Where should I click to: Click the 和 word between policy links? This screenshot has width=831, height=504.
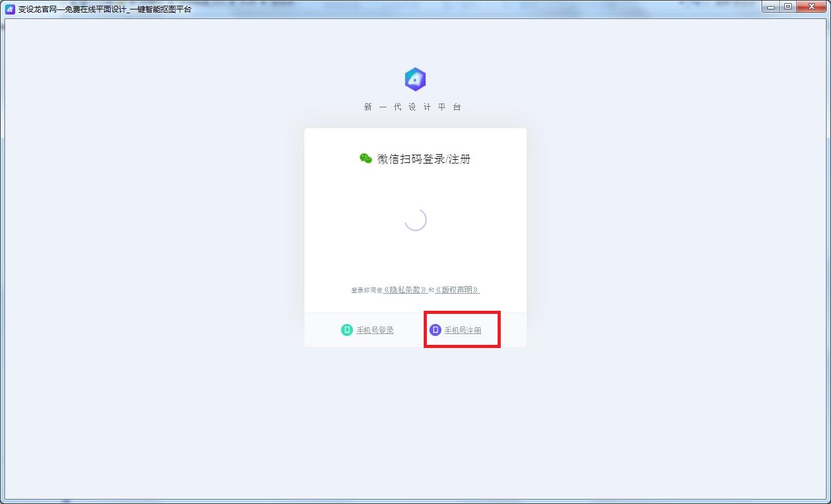click(431, 291)
